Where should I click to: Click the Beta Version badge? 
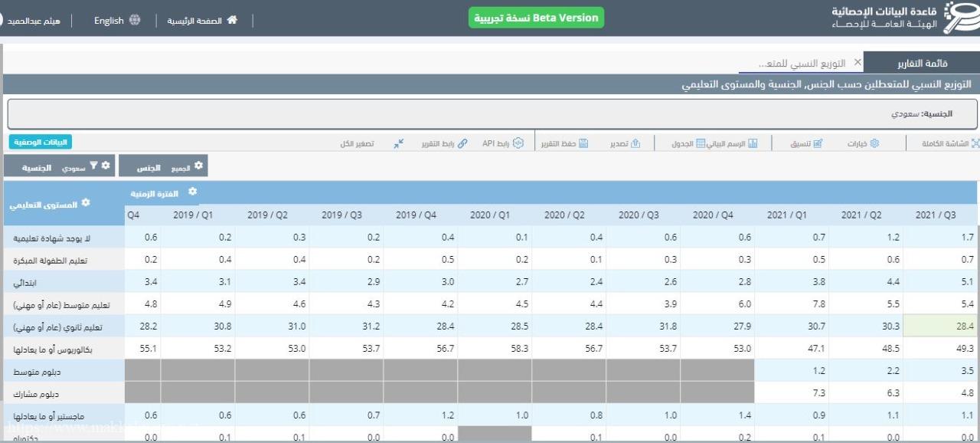pos(536,18)
